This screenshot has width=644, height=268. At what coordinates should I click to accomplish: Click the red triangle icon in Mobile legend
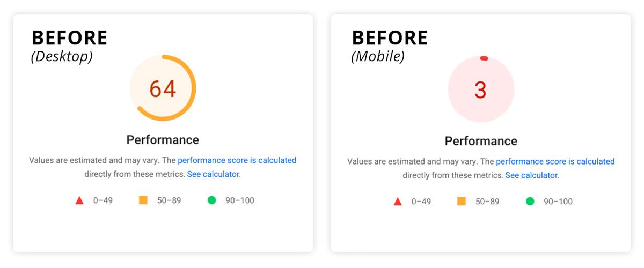(398, 202)
